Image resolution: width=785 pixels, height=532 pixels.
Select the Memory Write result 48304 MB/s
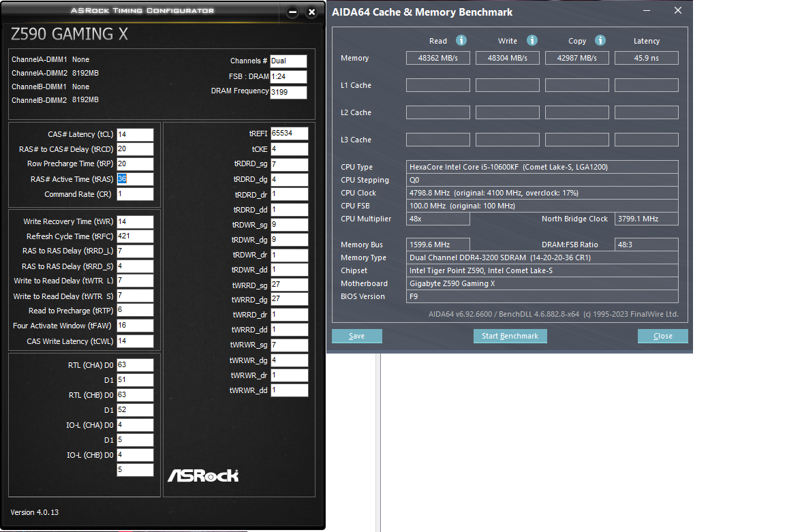507,58
